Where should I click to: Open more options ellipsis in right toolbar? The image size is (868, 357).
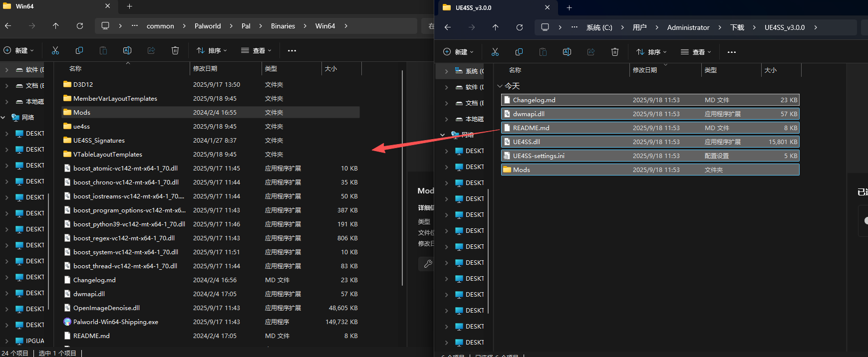pyautogui.click(x=732, y=52)
